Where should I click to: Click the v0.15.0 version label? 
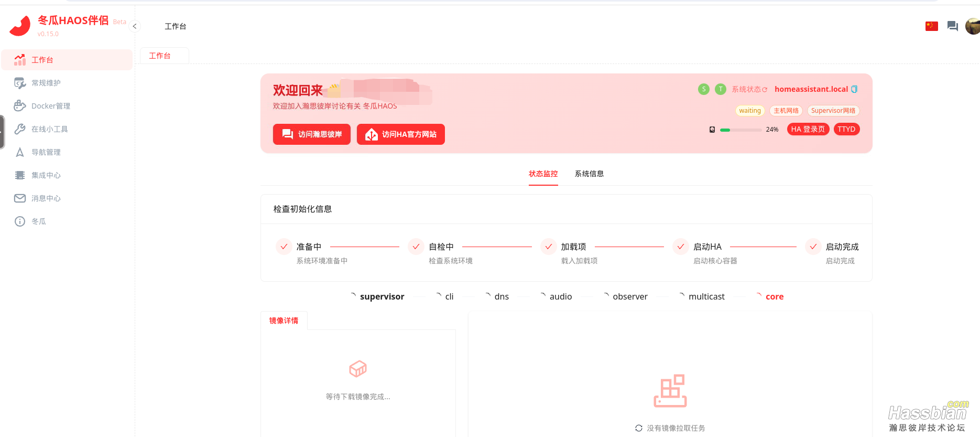pyautogui.click(x=48, y=34)
